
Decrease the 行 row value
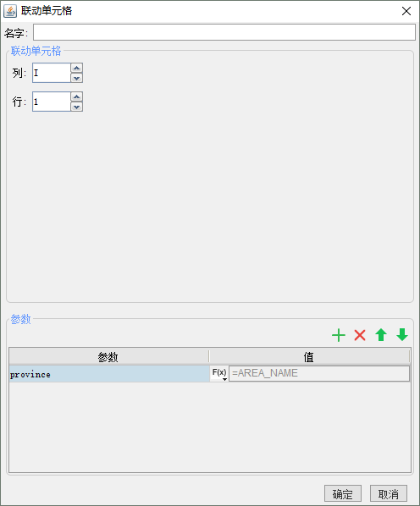click(x=76, y=107)
